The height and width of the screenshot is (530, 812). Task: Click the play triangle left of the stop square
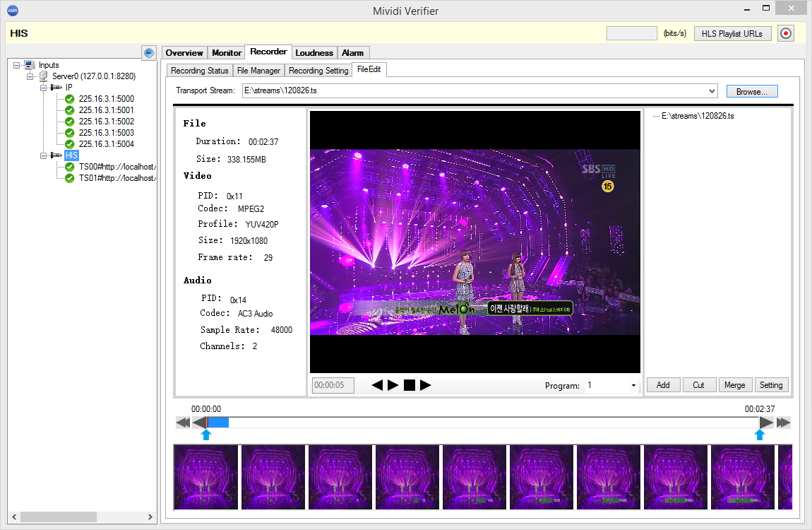[393, 385]
